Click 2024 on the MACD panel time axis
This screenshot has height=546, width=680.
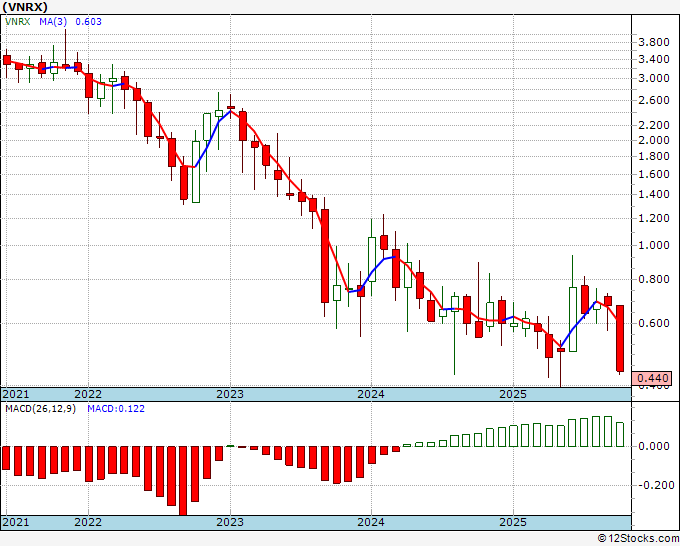[x=371, y=522]
